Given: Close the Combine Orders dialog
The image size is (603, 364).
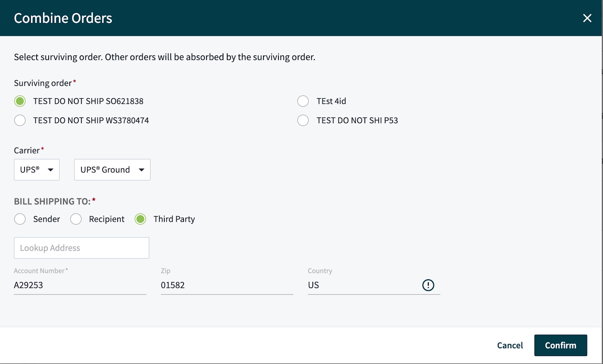Looking at the screenshot, I should (x=587, y=18).
